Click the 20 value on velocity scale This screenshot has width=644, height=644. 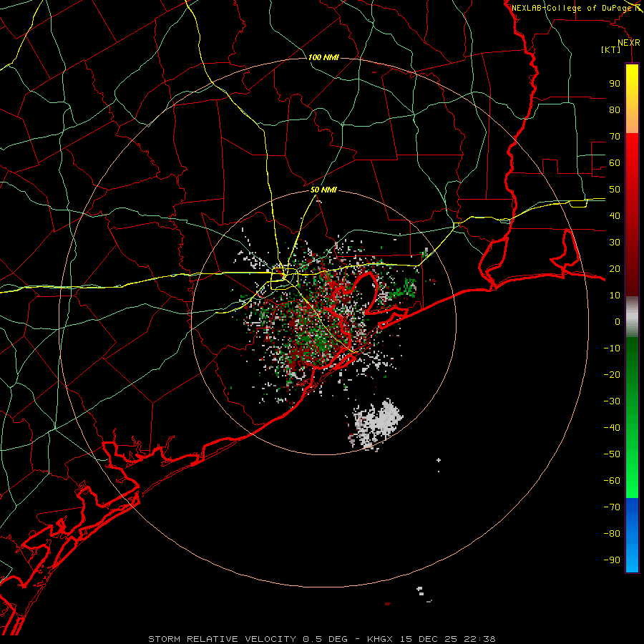(615, 268)
